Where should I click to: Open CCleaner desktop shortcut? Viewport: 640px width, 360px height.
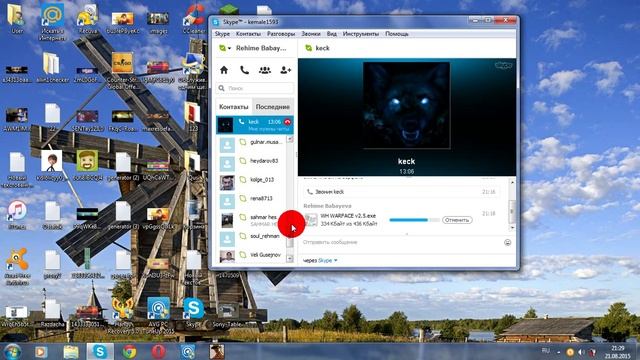click(x=193, y=18)
